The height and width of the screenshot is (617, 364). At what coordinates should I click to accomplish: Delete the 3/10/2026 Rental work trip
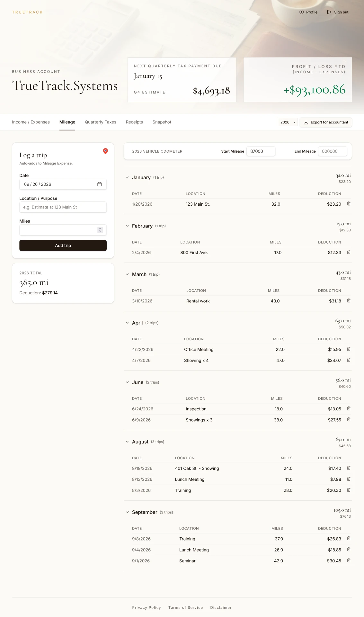click(349, 301)
